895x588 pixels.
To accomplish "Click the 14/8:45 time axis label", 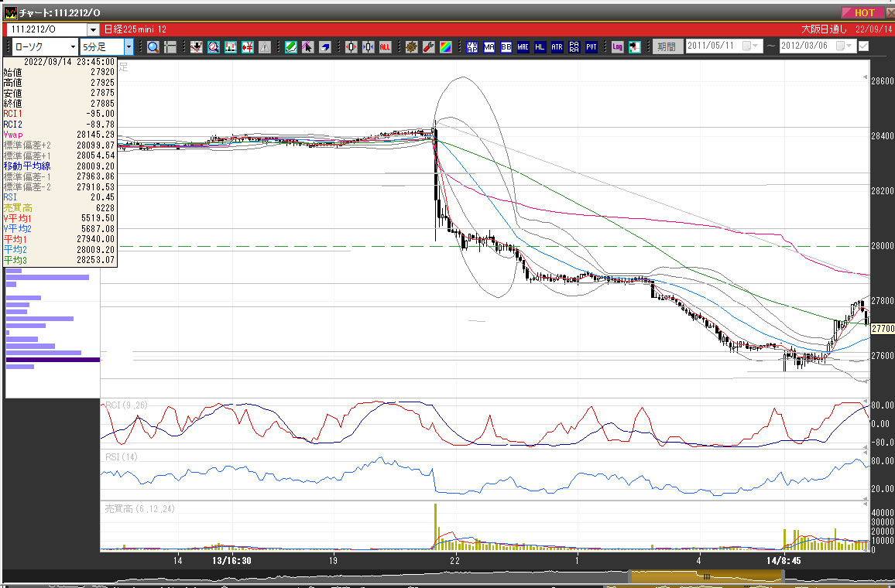I will (784, 561).
